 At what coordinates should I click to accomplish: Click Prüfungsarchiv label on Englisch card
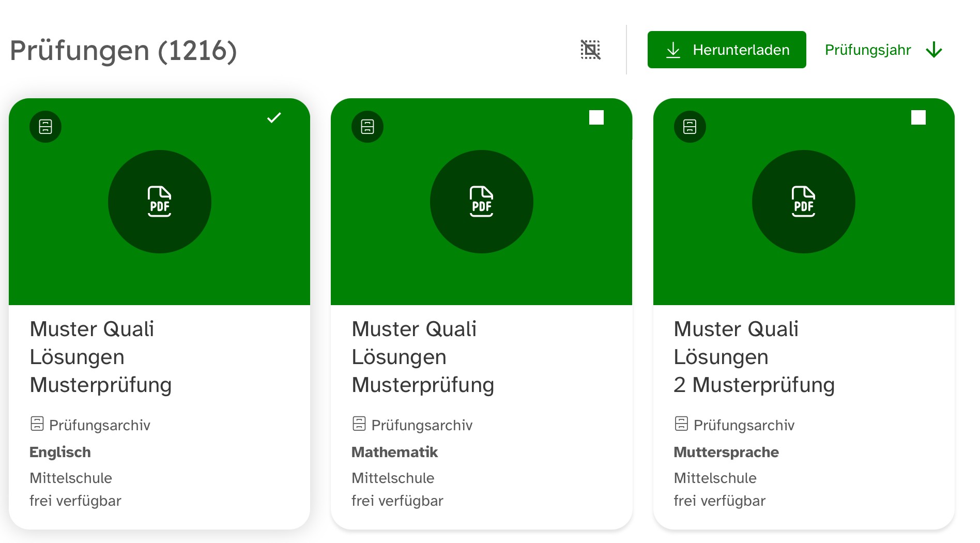[99, 425]
